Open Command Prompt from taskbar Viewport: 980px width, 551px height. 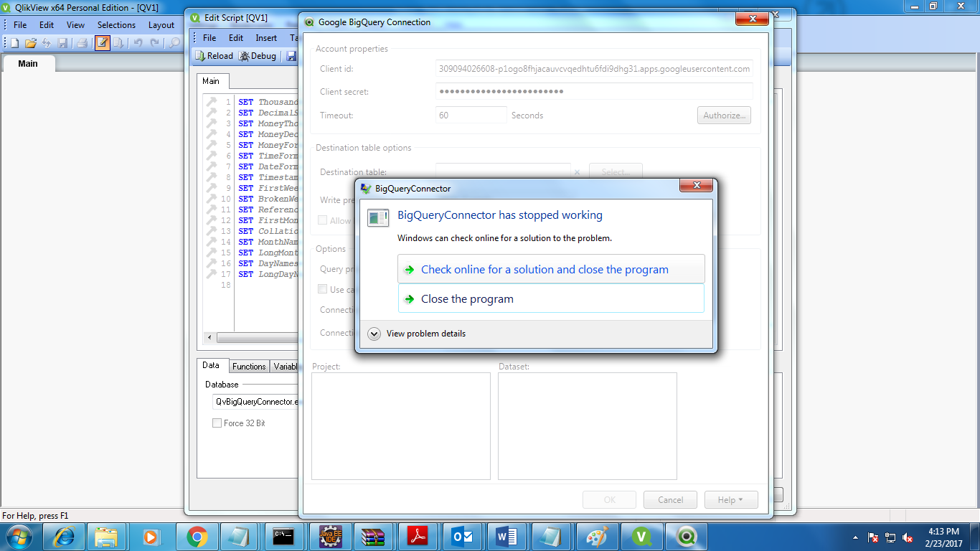283,536
